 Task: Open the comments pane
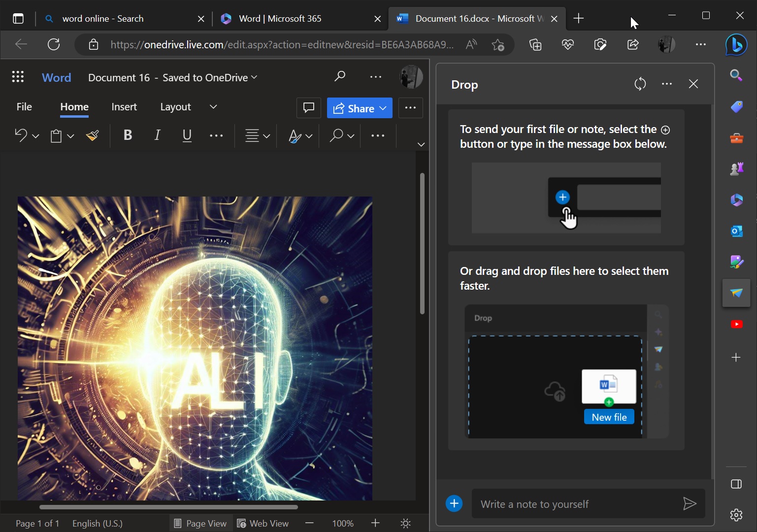pos(308,108)
